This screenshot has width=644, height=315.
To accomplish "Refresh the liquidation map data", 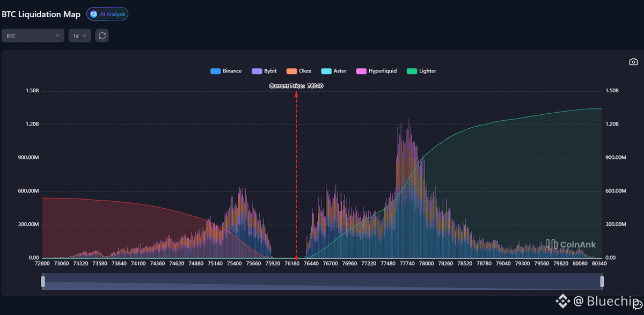I will (x=102, y=35).
